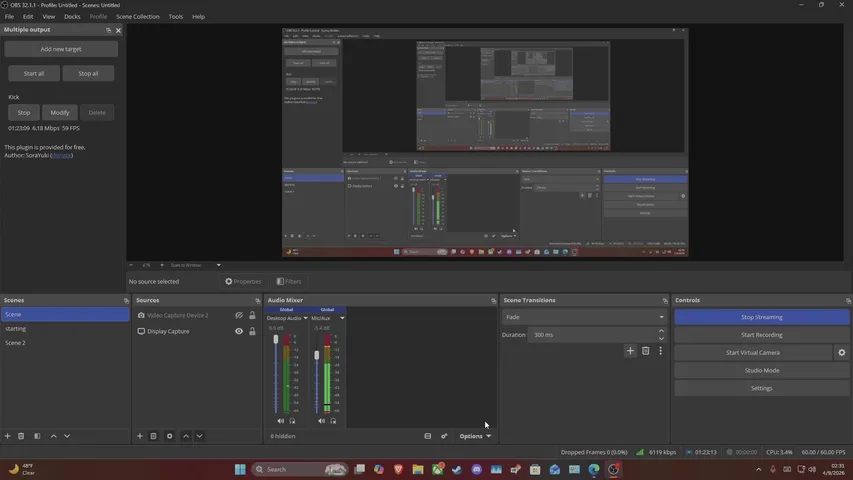Open preview Scale to Window dropdown
Image resolution: width=853 pixels, height=480 pixels.
pos(195,265)
